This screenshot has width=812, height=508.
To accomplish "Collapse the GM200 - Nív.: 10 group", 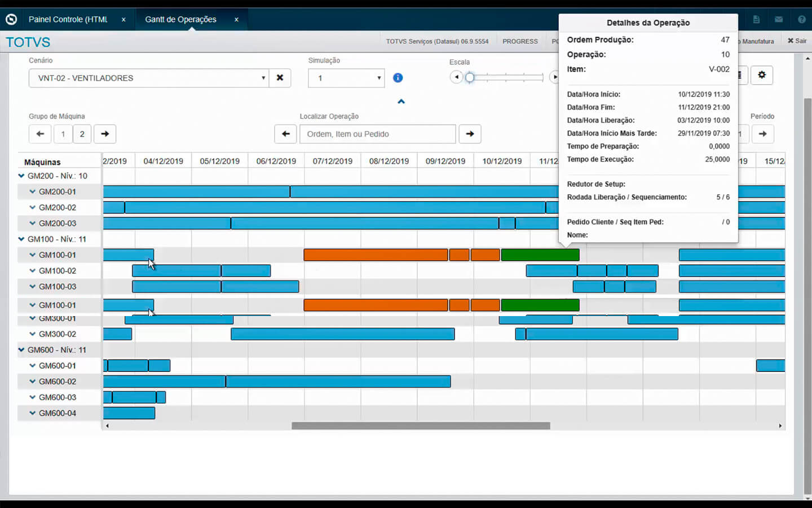I will point(21,176).
